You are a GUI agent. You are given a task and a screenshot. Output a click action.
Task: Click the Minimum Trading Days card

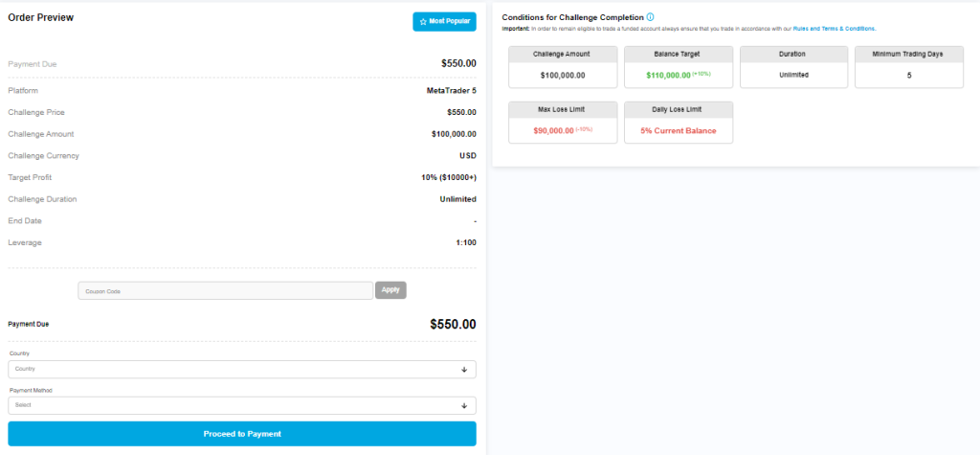click(x=908, y=67)
